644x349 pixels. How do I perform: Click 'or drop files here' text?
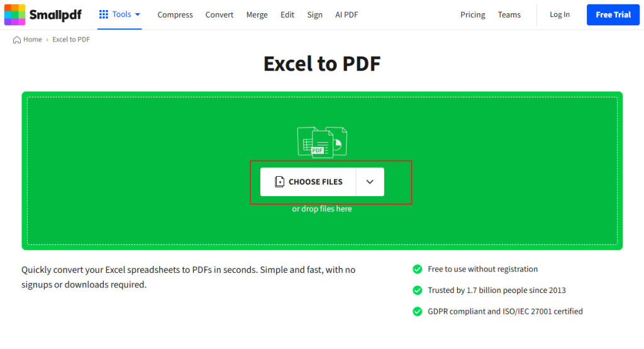click(x=322, y=209)
